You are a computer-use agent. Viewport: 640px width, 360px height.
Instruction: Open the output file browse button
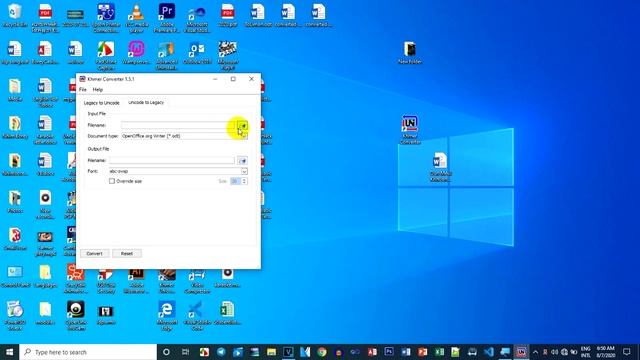pyautogui.click(x=242, y=160)
